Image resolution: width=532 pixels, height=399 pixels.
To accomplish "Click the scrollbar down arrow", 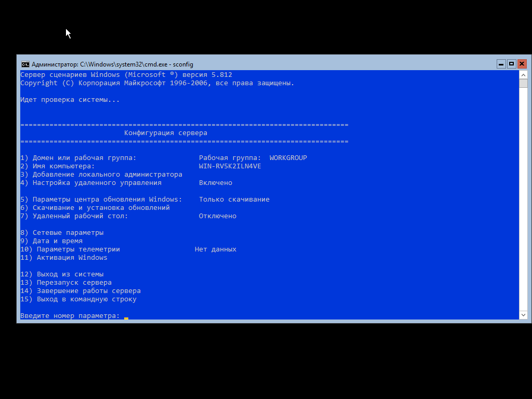I will [523, 315].
